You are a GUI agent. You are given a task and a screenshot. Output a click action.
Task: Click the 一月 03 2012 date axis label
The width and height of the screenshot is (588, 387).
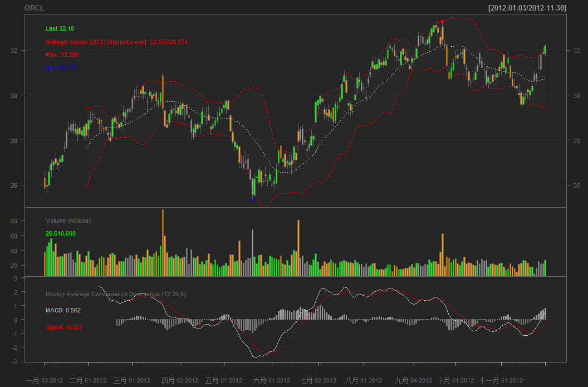coord(45,380)
